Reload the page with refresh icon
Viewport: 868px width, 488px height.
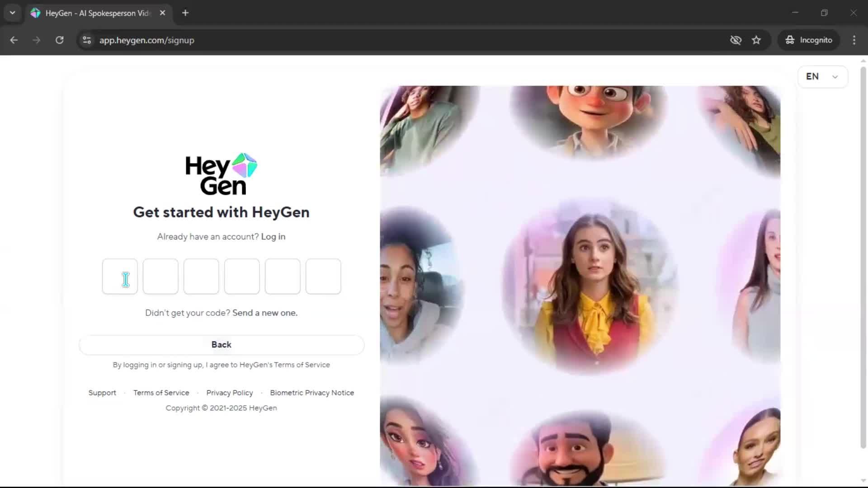click(x=59, y=40)
